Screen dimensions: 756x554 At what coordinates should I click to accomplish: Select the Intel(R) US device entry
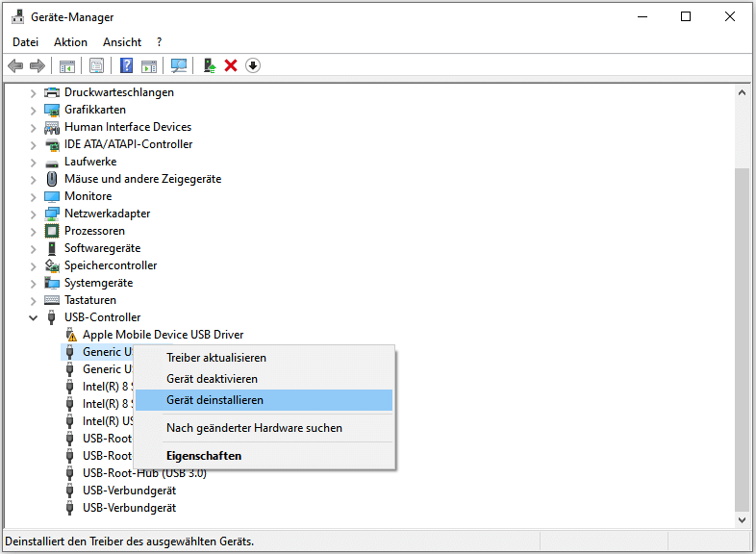click(x=107, y=421)
